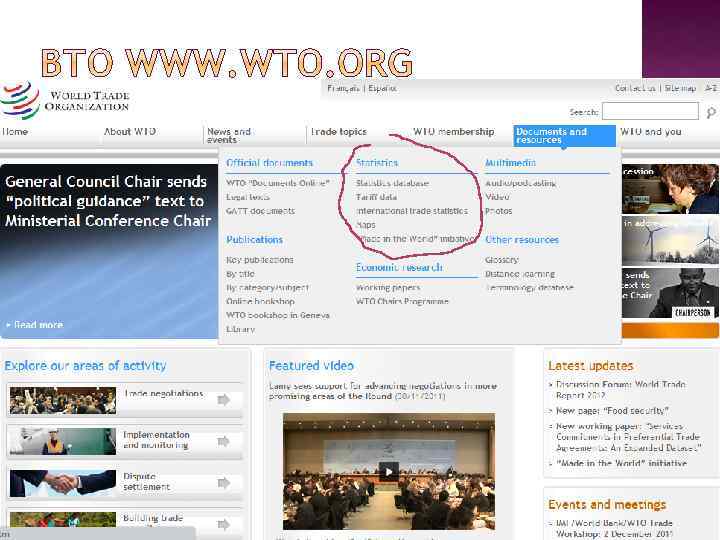Open the Economic research heading link

click(399, 268)
